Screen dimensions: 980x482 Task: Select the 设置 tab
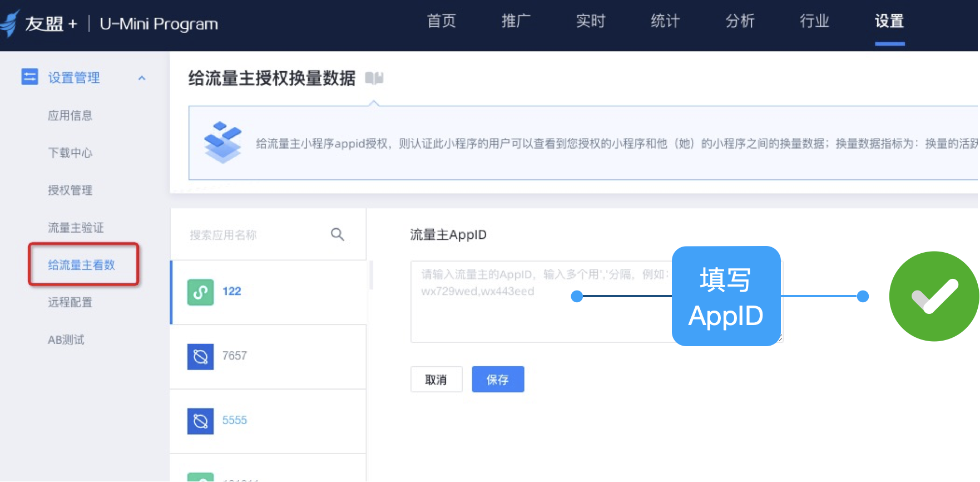point(889,21)
